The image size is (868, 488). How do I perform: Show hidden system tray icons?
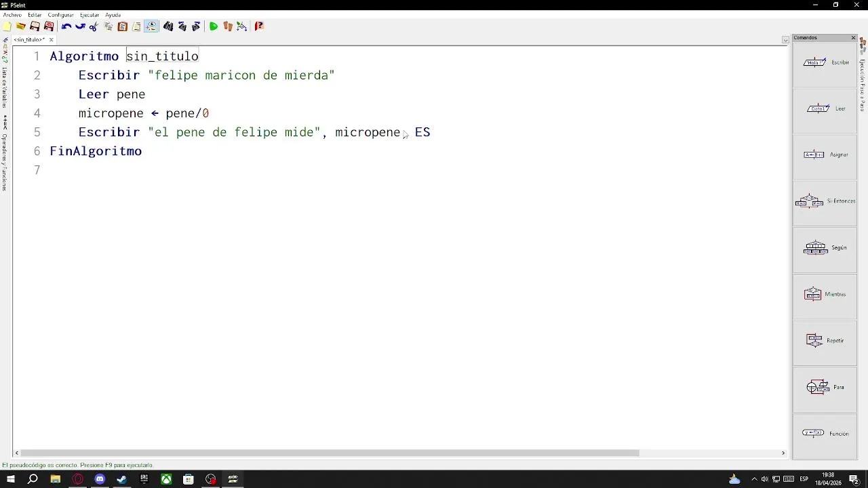pos(754,479)
